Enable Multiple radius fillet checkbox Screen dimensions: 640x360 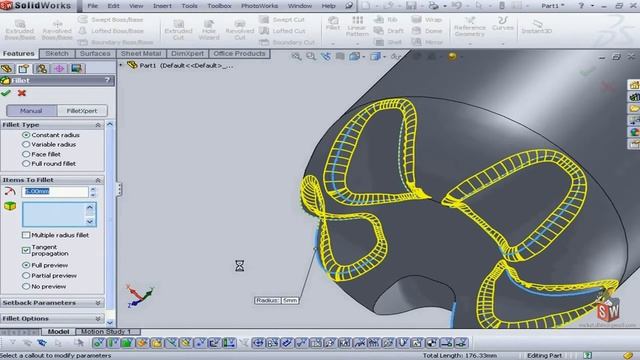click(x=26, y=235)
